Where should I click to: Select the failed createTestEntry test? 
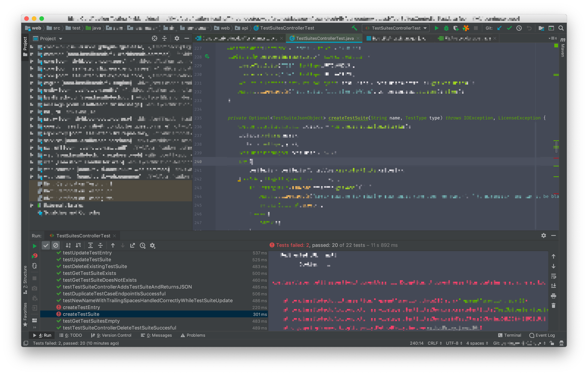click(x=81, y=307)
